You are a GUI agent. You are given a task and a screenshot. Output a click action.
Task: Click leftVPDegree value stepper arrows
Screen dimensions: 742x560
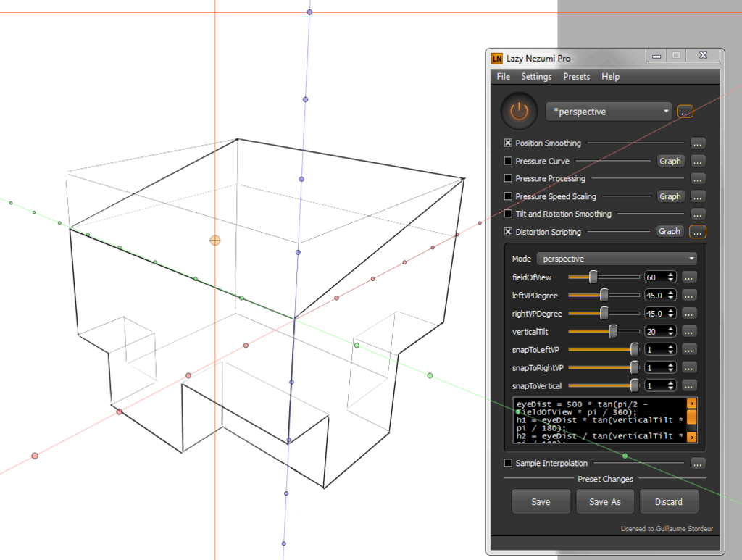click(671, 295)
